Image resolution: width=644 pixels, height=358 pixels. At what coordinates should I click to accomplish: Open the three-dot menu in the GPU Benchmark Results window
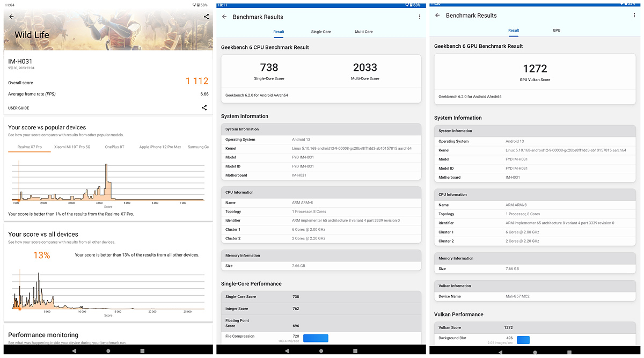tap(634, 15)
